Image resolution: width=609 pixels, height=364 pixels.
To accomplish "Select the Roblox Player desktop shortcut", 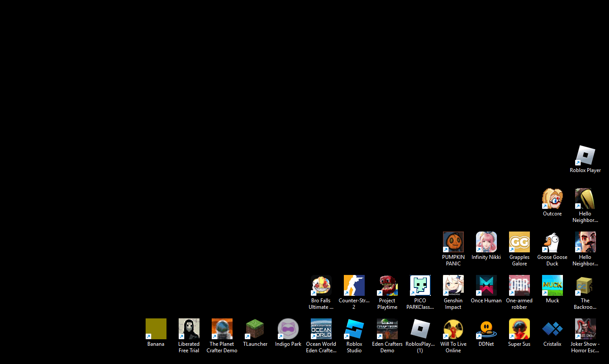I will tap(585, 155).
